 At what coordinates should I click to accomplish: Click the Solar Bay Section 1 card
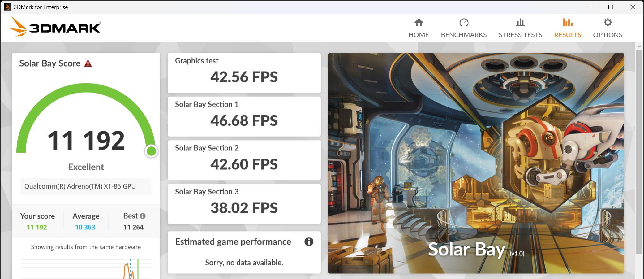(x=244, y=116)
